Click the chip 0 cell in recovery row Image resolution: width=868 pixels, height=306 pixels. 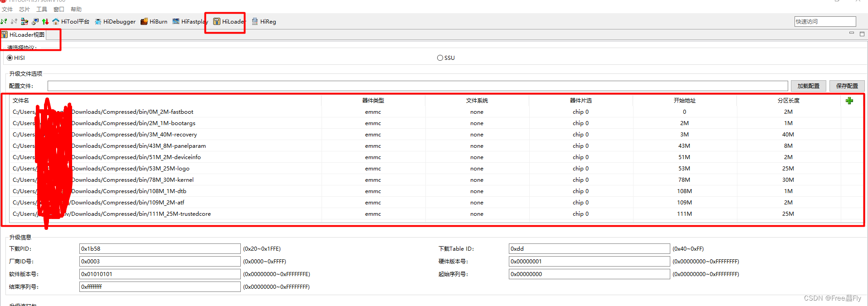[x=580, y=135]
